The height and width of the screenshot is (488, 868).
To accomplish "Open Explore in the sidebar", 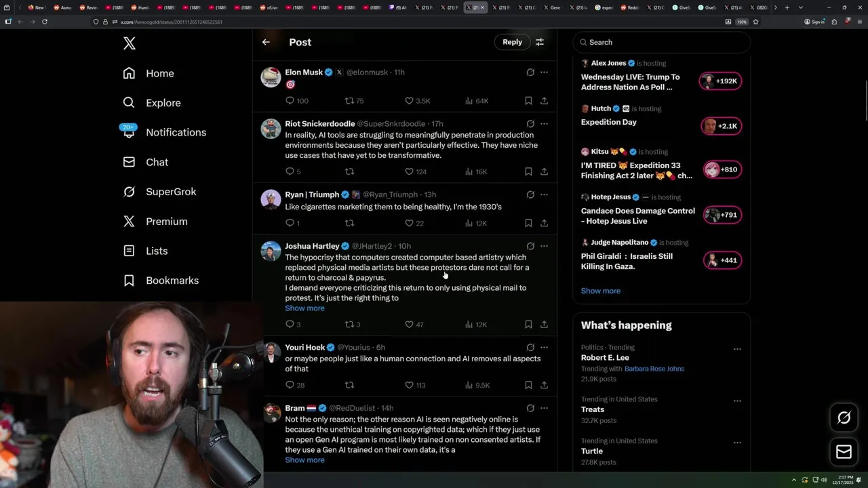I will [x=152, y=103].
